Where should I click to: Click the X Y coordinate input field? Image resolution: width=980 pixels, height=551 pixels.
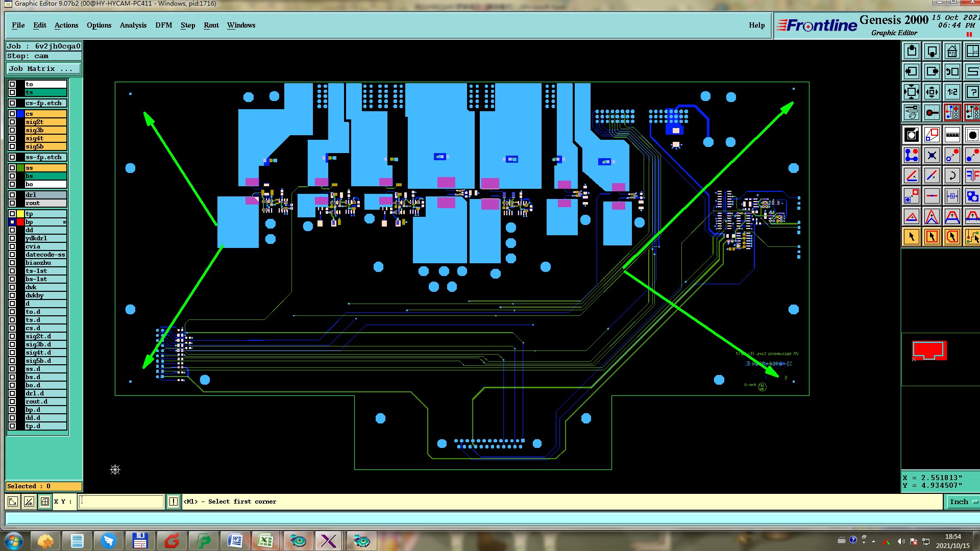(x=121, y=502)
